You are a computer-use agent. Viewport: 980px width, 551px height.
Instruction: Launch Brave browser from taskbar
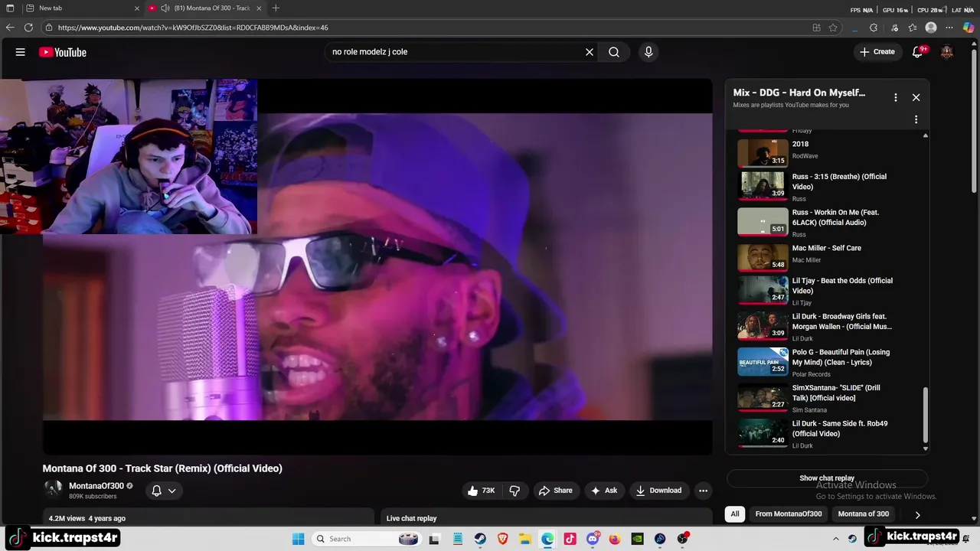pos(502,539)
